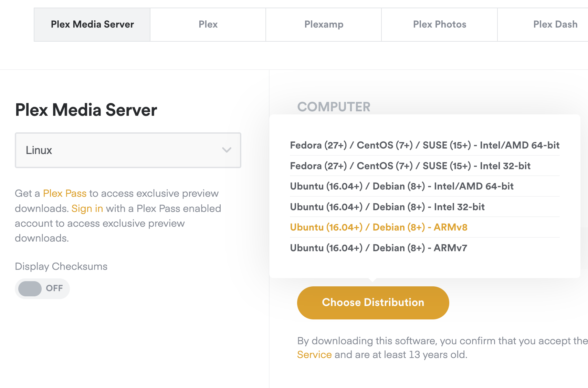The height and width of the screenshot is (388, 588).
Task: Select the Plexamp tab
Action: click(324, 24)
